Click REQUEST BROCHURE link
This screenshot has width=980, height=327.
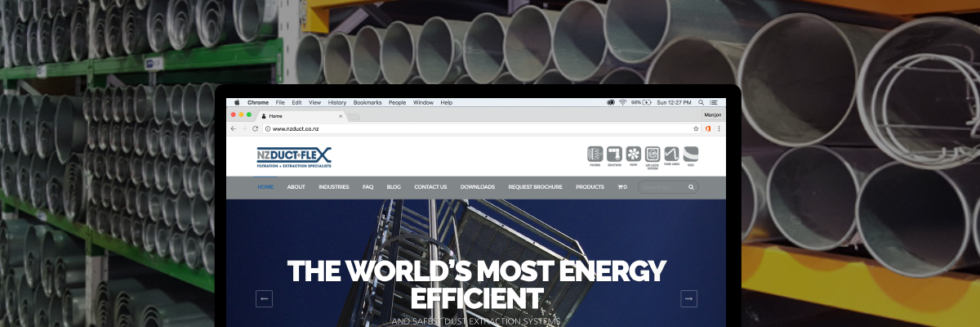pos(535,187)
